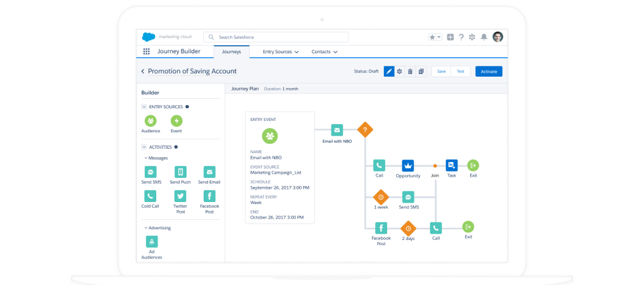Click the delete trash icon
This screenshot has width=644, height=285.
tap(410, 72)
